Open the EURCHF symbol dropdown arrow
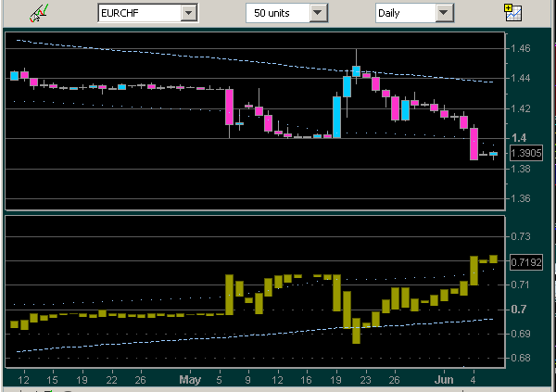Screen dimensions: 556x392 pos(189,13)
